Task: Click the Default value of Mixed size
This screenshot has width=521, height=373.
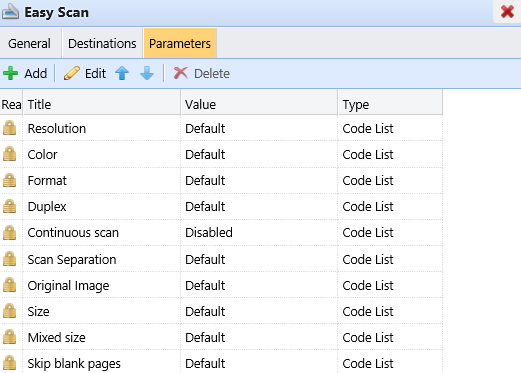Action: [x=205, y=338]
